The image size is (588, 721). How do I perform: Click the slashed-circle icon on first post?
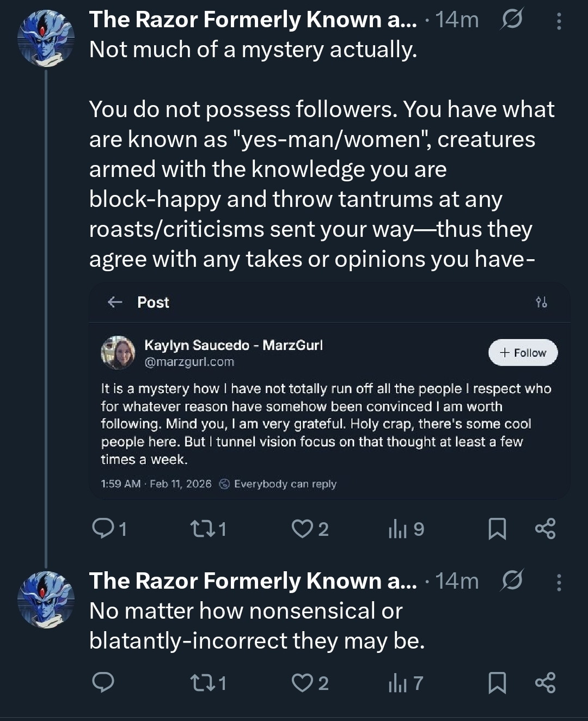coord(512,20)
